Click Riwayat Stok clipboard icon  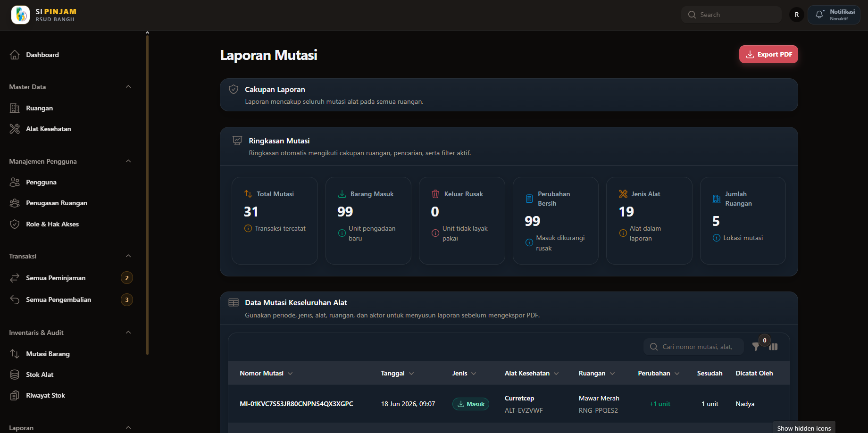tap(15, 395)
